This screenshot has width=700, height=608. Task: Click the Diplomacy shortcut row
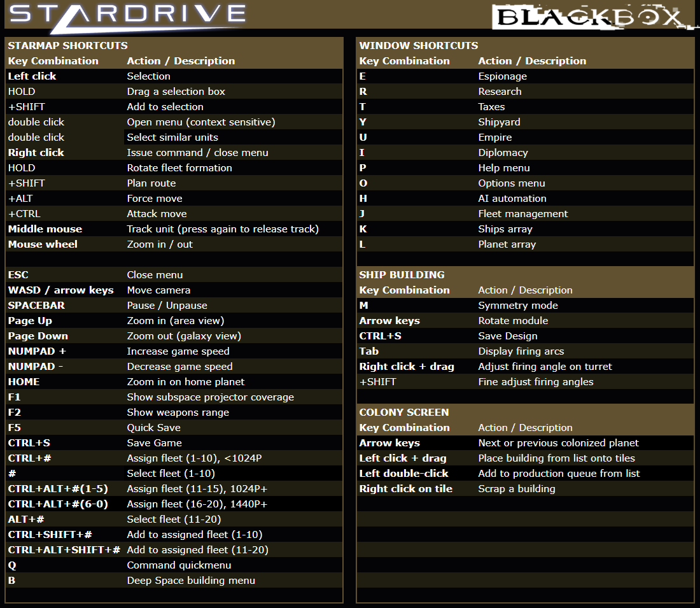pyautogui.click(x=526, y=153)
